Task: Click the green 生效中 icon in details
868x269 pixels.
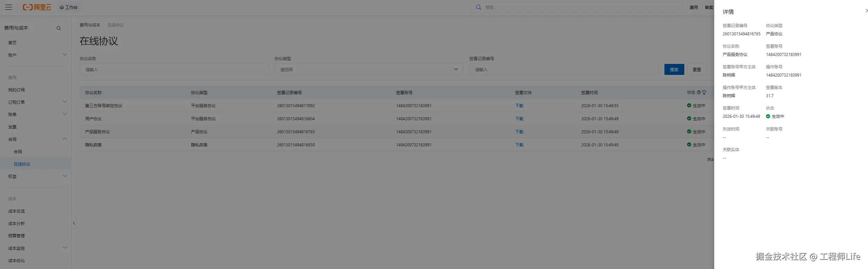Action: pyautogui.click(x=768, y=116)
